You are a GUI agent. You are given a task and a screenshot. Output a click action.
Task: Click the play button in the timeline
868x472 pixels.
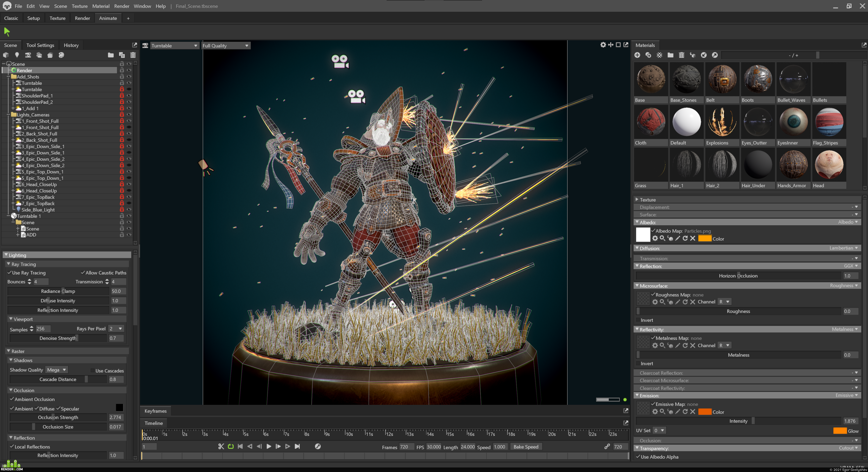click(269, 446)
